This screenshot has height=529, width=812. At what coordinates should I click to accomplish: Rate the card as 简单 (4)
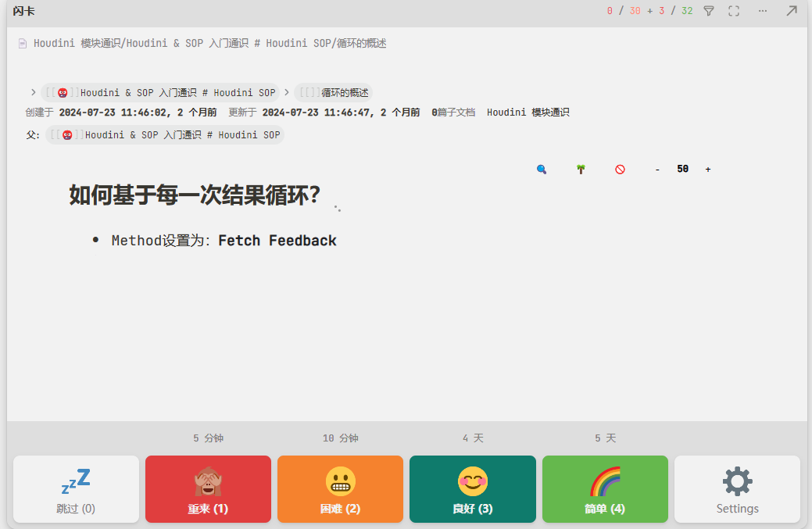click(x=605, y=489)
